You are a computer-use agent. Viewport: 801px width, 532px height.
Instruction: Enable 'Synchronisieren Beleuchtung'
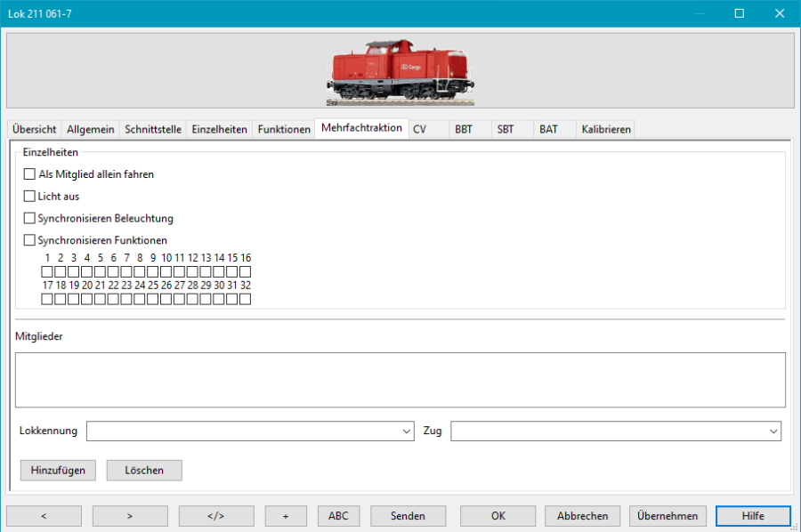coord(28,218)
